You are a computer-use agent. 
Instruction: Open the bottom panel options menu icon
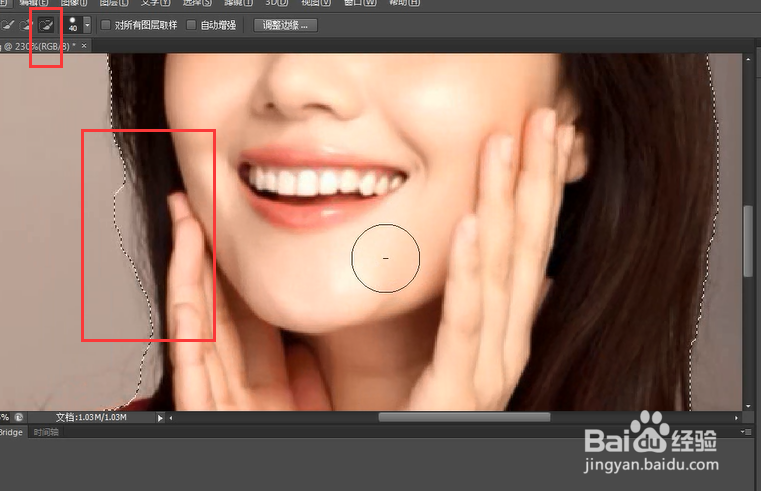[x=746, y=432]
